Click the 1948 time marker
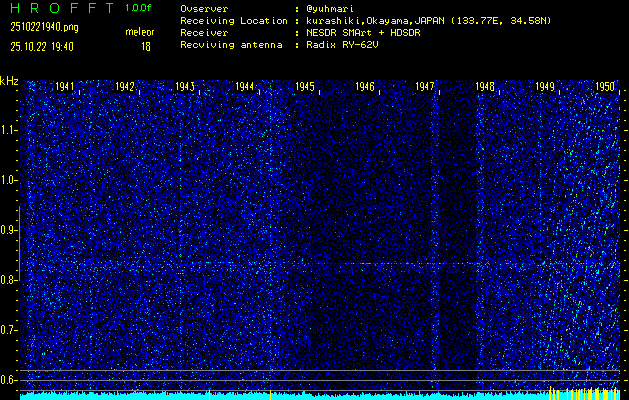This screenshot has width=629, height=400. [x=485, y=88]
